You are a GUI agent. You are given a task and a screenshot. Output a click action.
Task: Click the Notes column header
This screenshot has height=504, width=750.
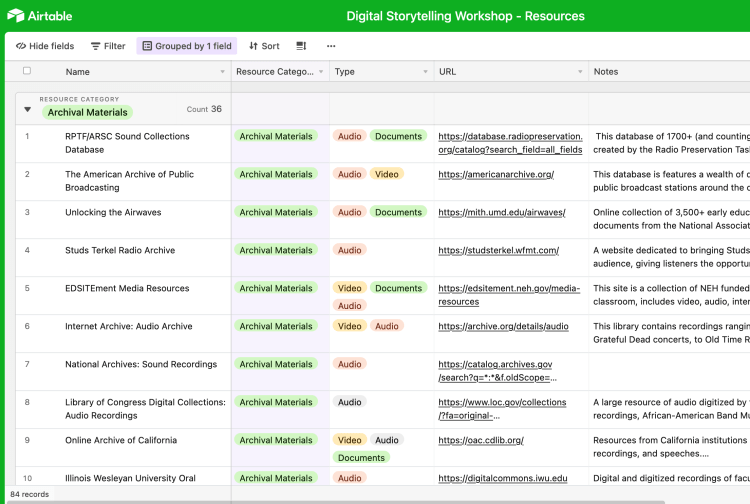click(x=606, y=72)
